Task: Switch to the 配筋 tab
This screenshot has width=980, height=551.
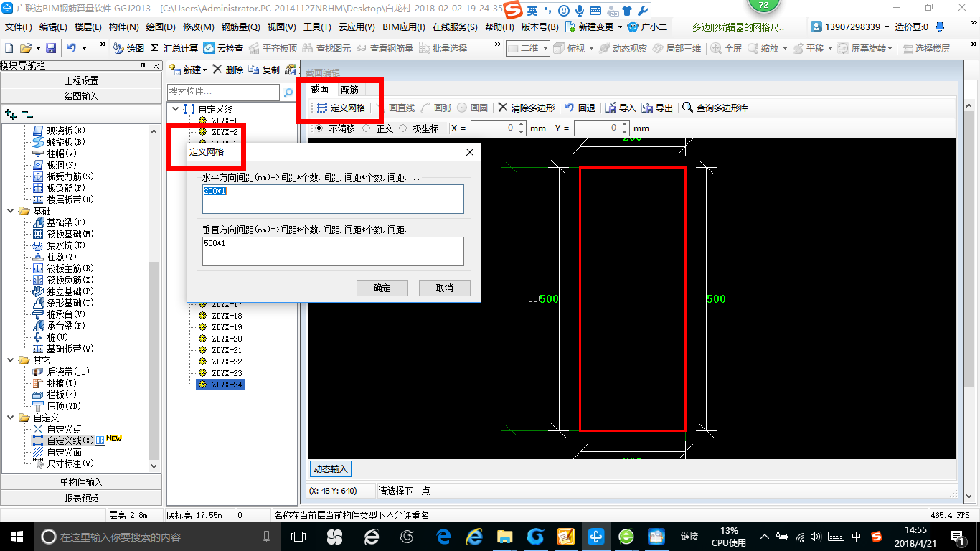Action: (x=349, y=90)
